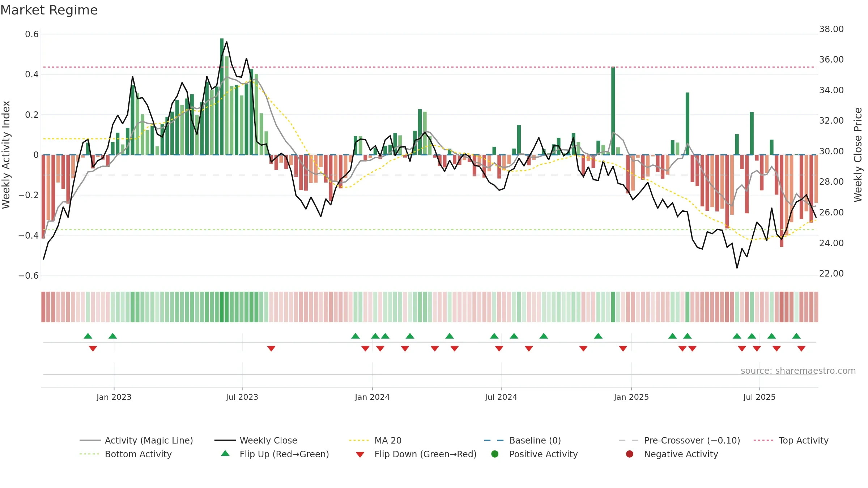Click the Jul 2025 axis label
This screenshot has height=488, width=868.
click(x=759, y=397)
